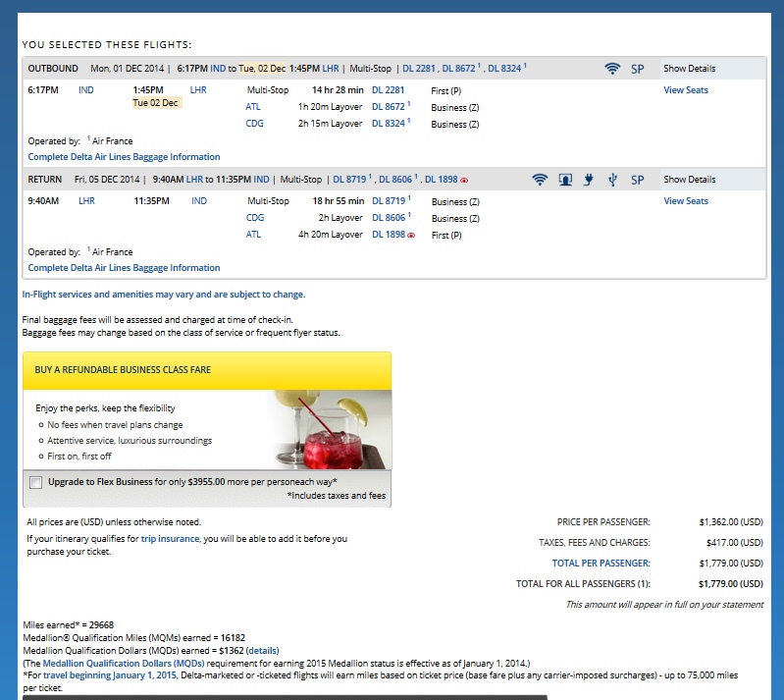Click the SP icon in the return header
The width and height of the screenshot is (784, 700).
click(638, 180)
